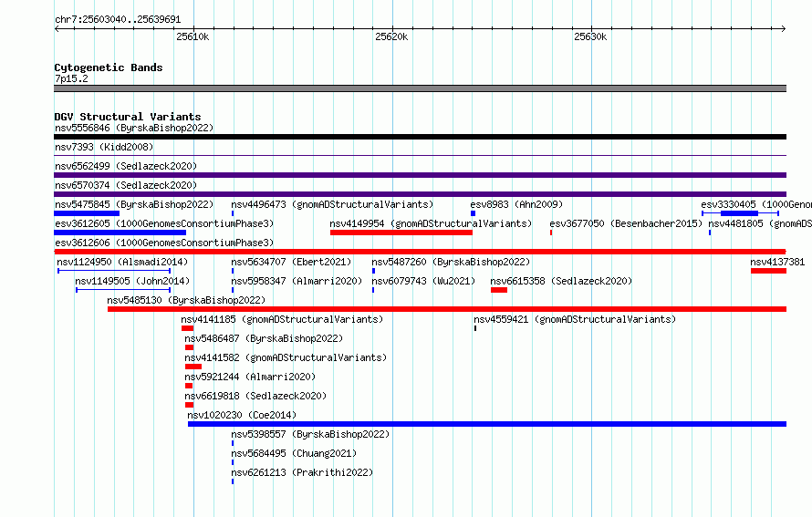Click nsv6079743 (Wu2021) label
Screen dimensions: 812x517
click(423, 281)
